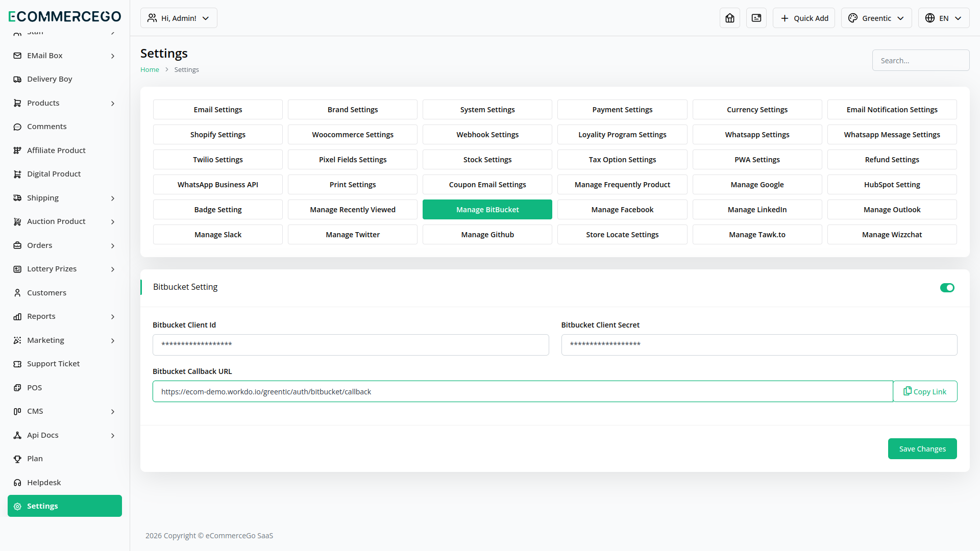Click the Bitbucket Client Secret field
Screen dimensions: 980x551
pyautogui.click(x=759, y=345)
